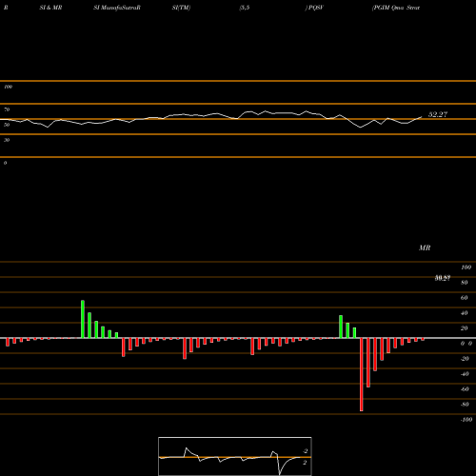
Task: Click the '(5,5' parameter text
Action: (x=245, y=8)
